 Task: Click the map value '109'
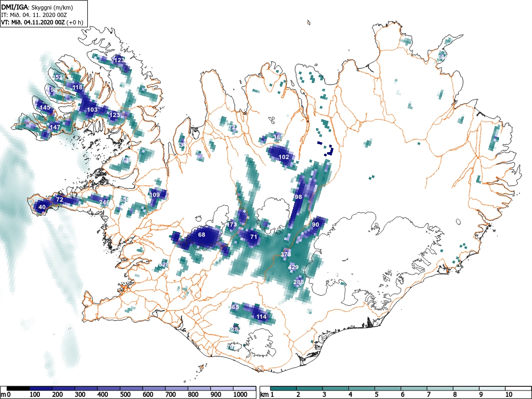(x=155, y=195)
